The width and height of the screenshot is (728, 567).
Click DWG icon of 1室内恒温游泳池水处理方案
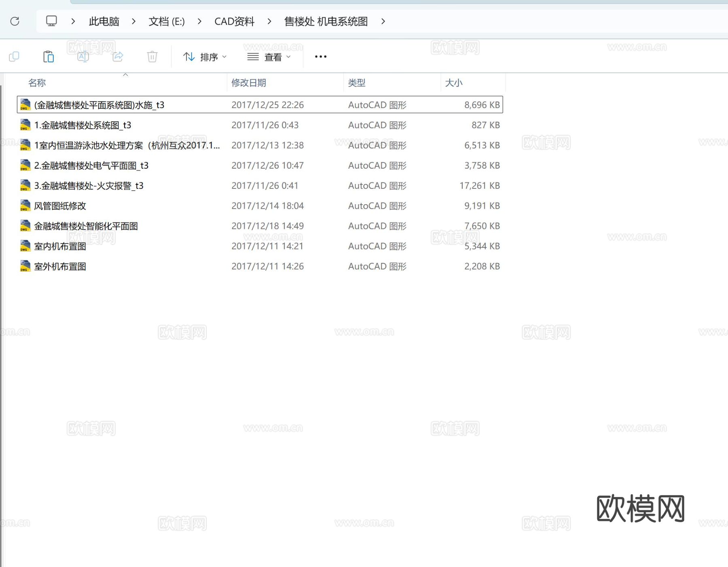(x=25, y=145)
